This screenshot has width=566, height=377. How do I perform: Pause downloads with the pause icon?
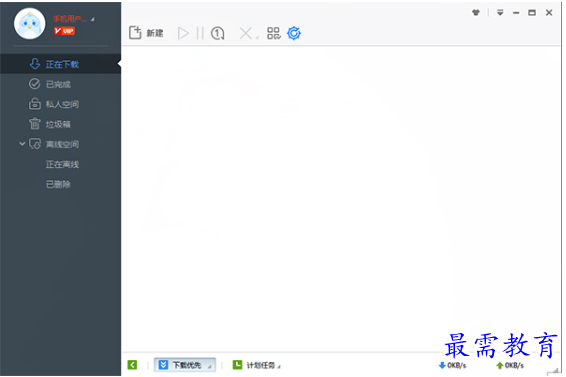(x=200, y=33)
